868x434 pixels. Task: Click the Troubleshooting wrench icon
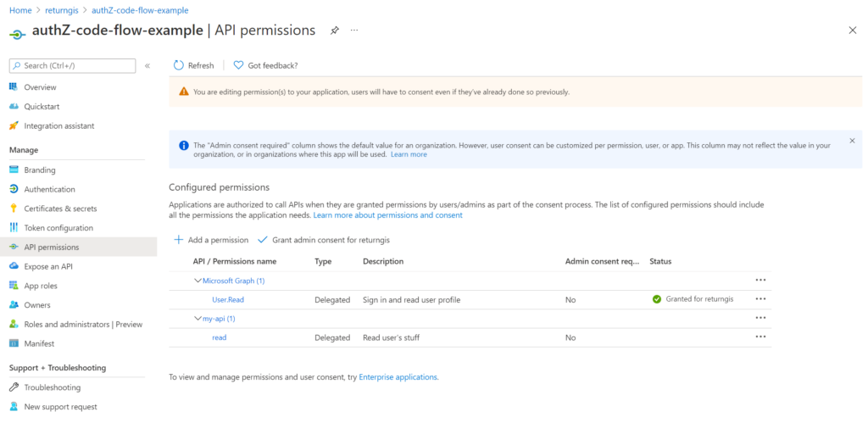pyautogui.click(x=14, y=387)
